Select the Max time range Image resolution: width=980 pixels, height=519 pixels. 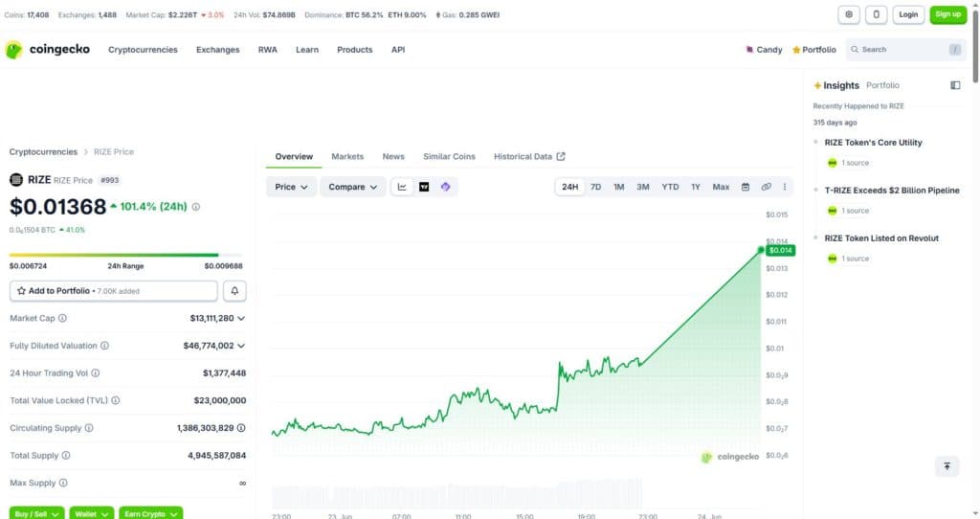(x=721, y=187)
